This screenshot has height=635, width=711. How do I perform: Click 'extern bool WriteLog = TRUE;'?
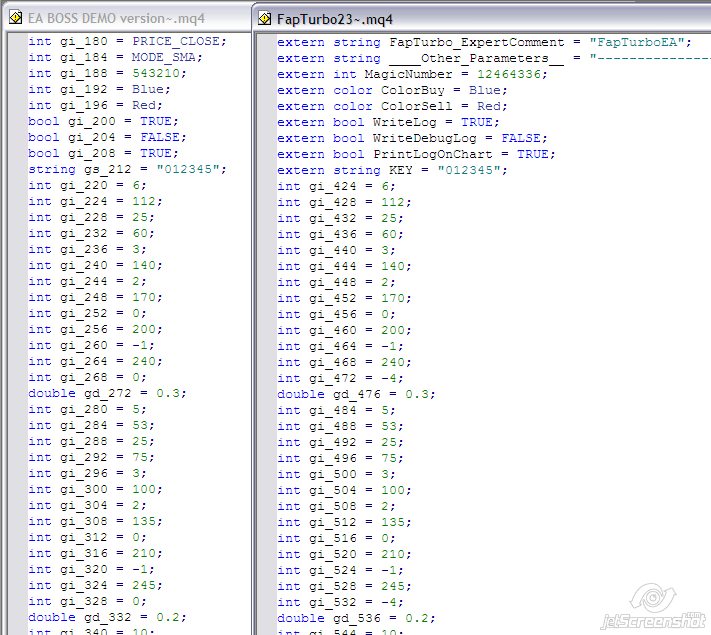click(x=388, y=122)
